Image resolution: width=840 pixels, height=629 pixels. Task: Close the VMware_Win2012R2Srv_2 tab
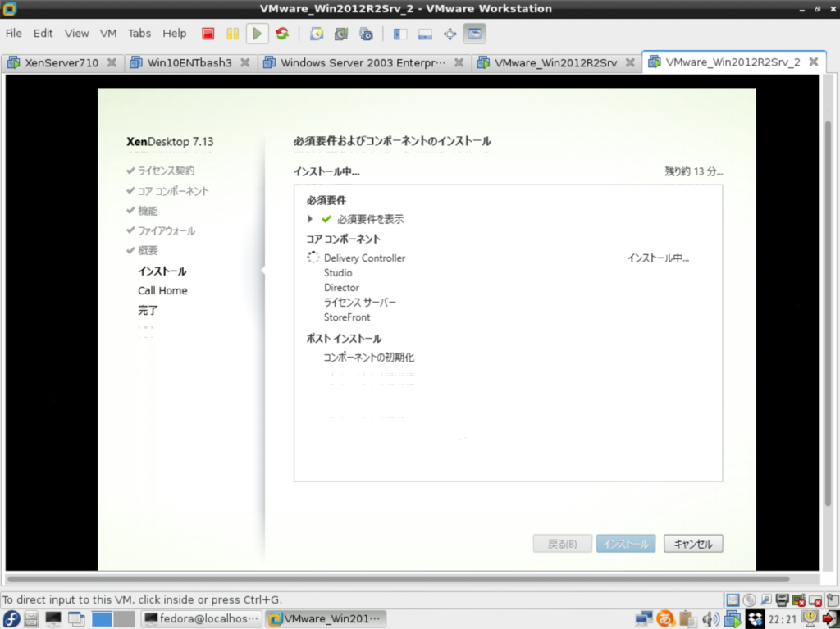[x=813, y=62]
